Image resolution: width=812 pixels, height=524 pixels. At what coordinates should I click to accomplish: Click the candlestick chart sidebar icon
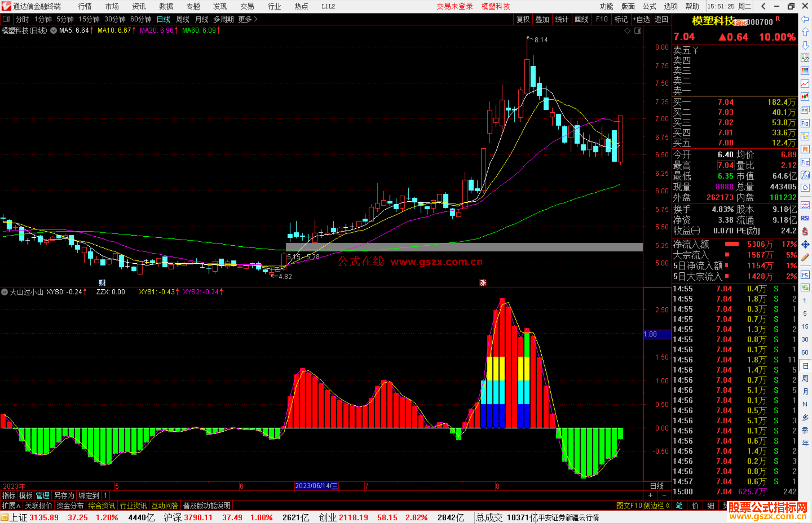click(x=805, y=97)
